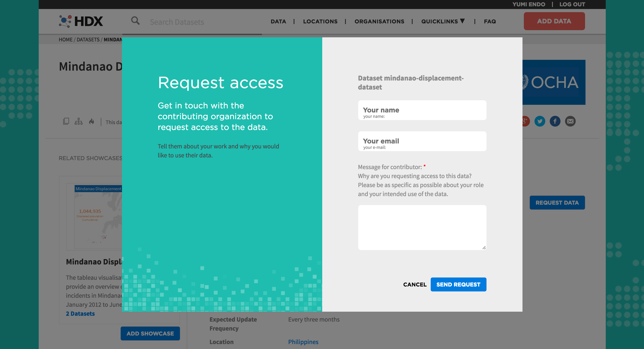
Task: Open the Data menu item
Action: tap(278, 22)
